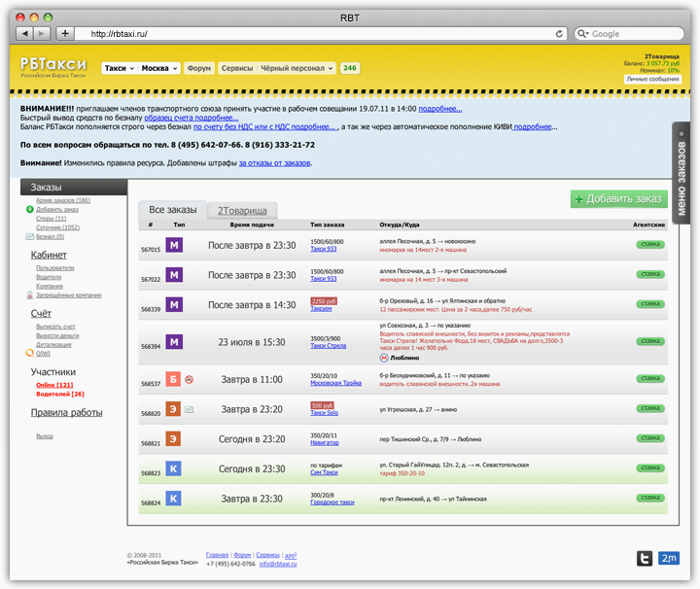Switch to the 2Товарища tab
Image resolution: width=700 pixels, height=589 pixels.
point(242,211)
